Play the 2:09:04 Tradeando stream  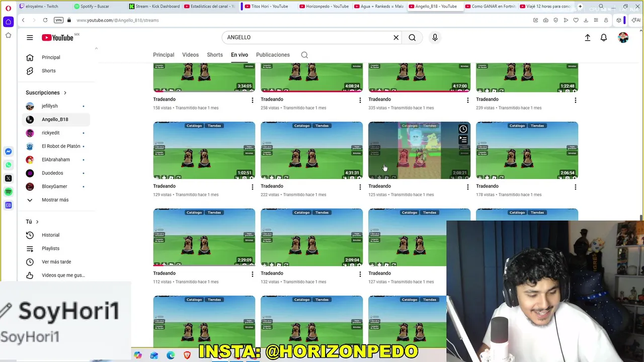click(x=311, y=237)
